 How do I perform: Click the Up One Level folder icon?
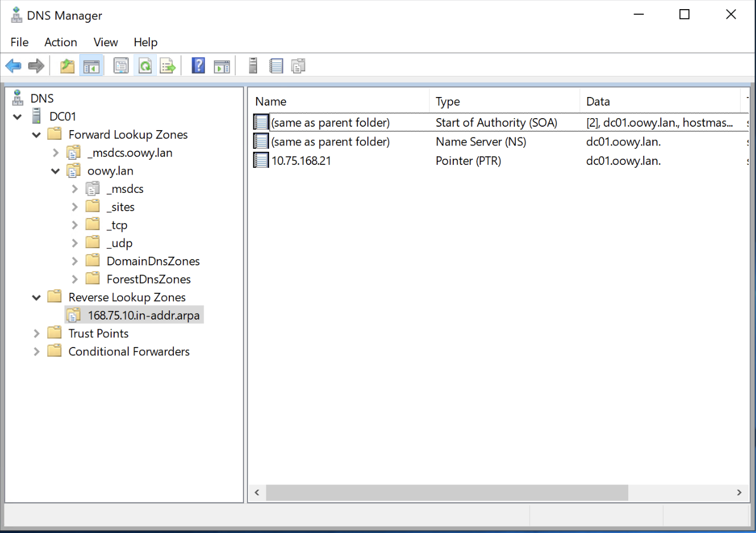click(67, 66)
